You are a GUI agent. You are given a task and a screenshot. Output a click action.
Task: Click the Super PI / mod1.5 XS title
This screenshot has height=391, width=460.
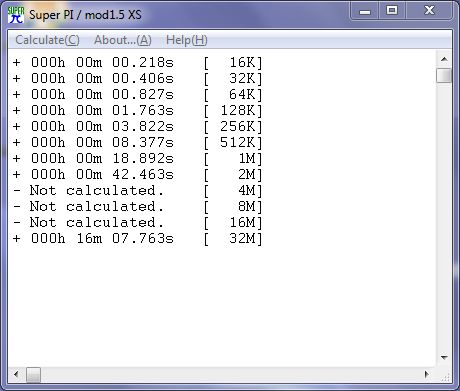tap(85, 15)
